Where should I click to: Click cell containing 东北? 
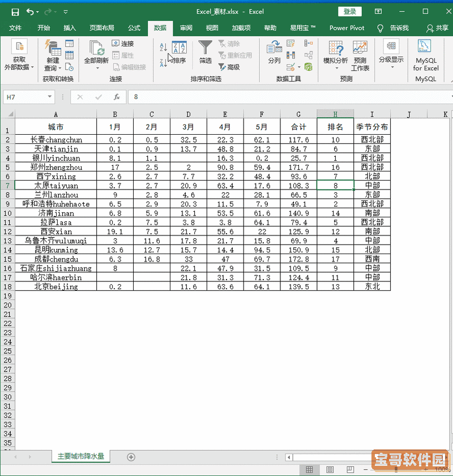372,286
